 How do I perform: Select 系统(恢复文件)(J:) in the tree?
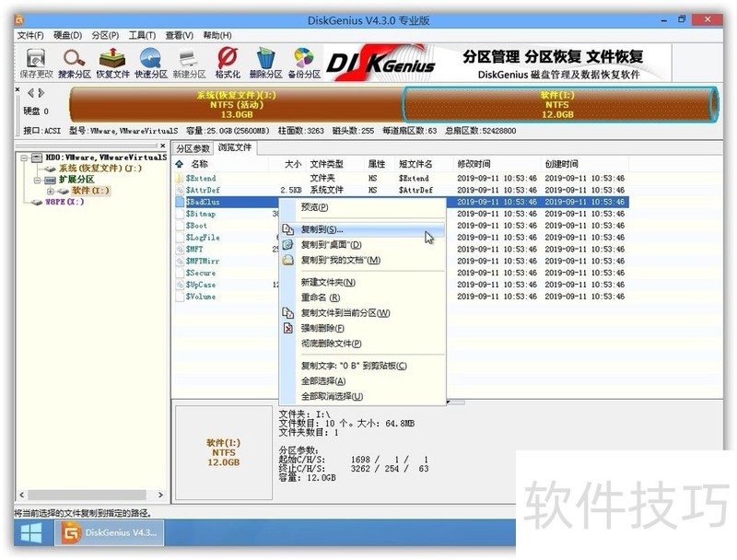click(x=99, y=169)
